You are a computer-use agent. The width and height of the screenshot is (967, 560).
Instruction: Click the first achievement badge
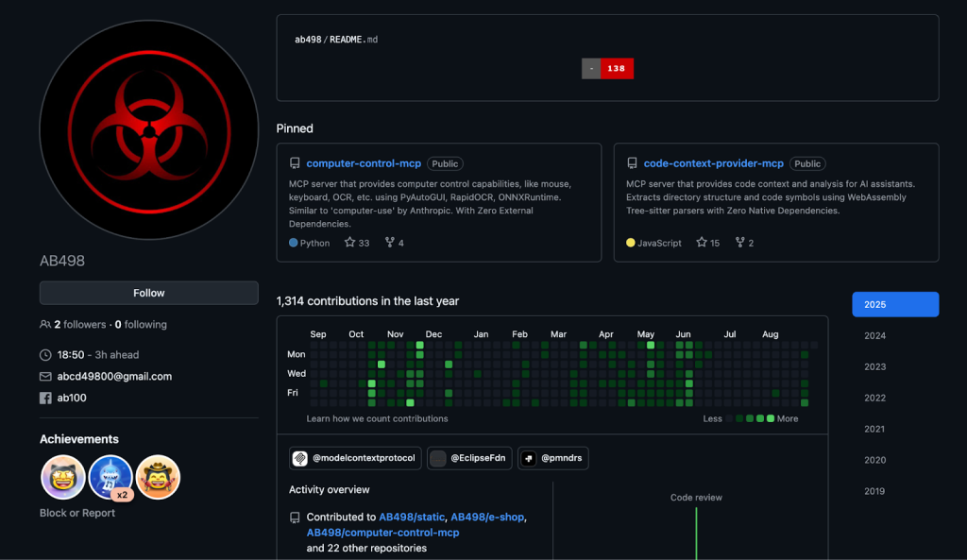click(x=63, y=477)
